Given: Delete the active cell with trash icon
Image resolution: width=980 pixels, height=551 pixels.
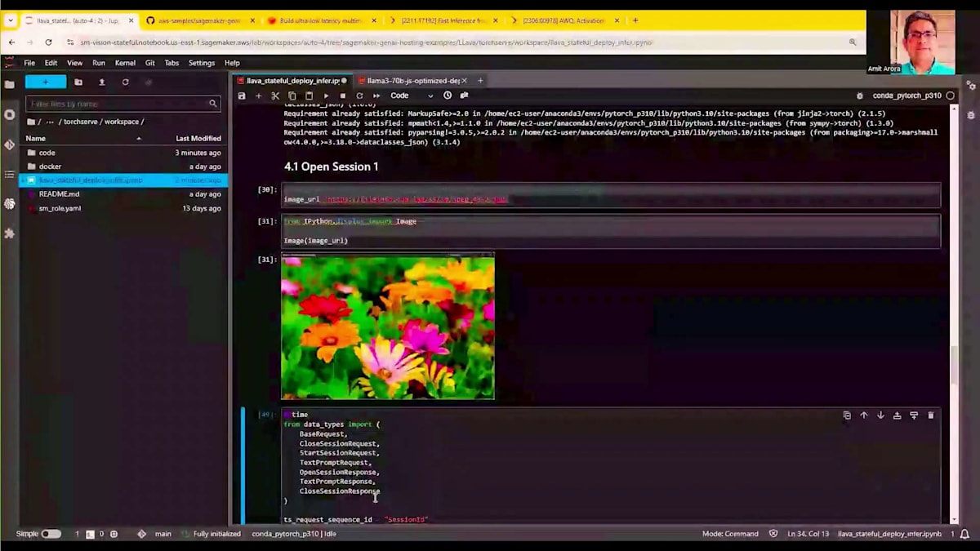Looking at the screenshot, I should point(930,415).
